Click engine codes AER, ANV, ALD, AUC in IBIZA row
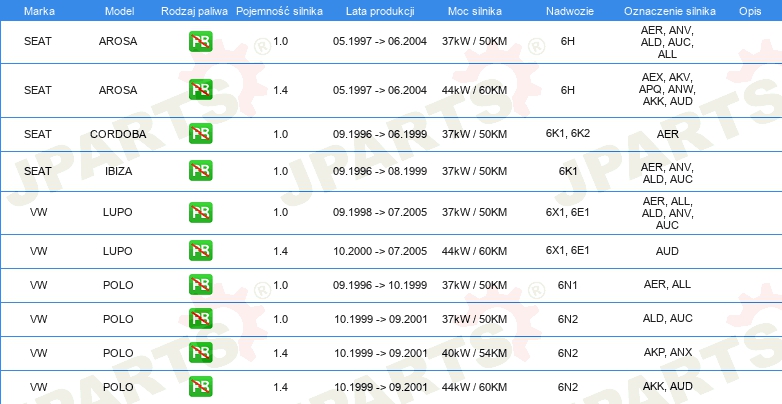The image size is (782, 404). [x=667, y=173]
